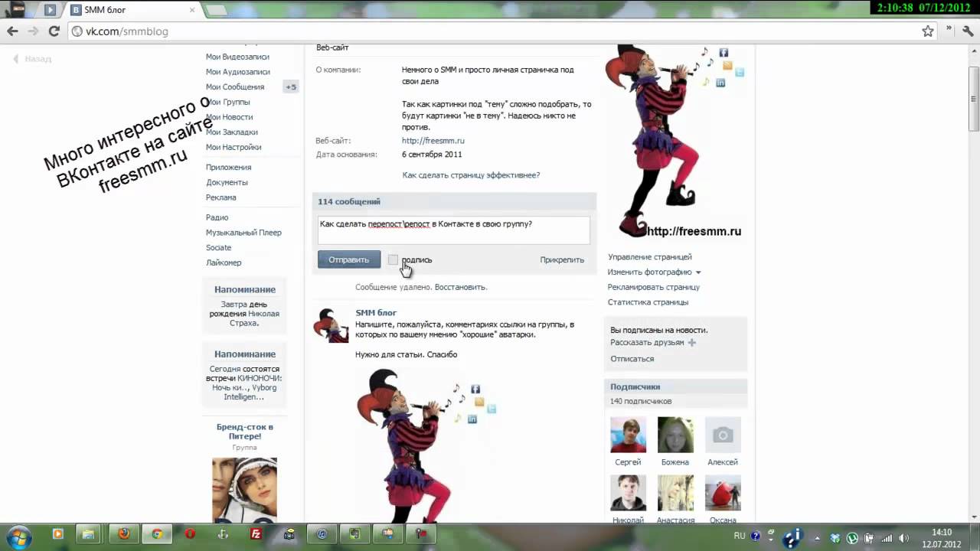Open Windows Explorer folder in taskbar
Screen dimensions: 980x551
click(89, 534)
